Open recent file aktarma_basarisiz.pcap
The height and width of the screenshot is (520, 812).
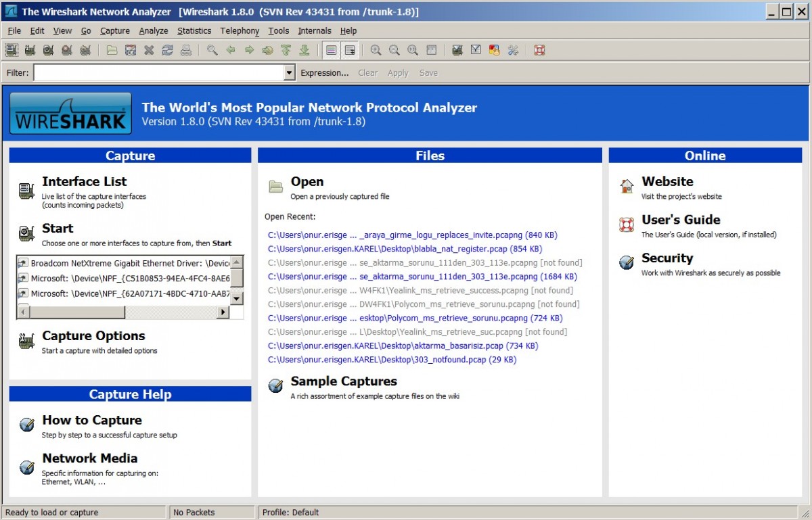coord(403,346)
